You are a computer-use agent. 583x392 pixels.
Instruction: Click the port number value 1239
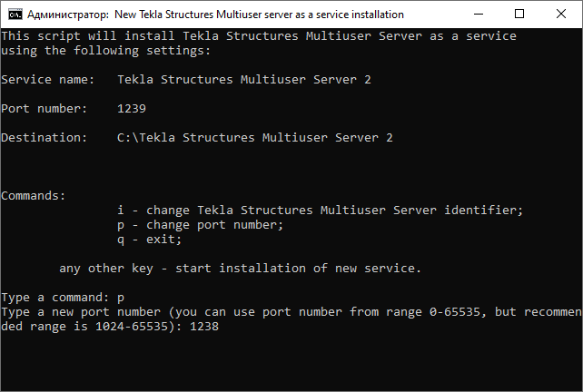132,109
